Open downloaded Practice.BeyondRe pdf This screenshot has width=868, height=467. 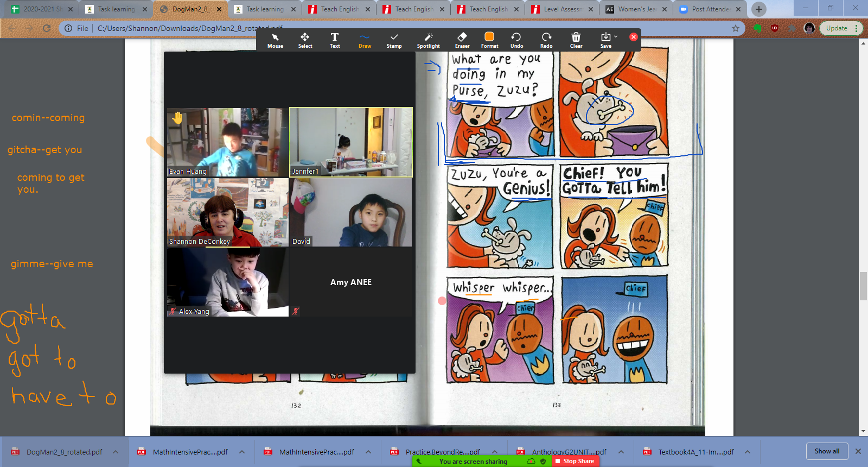pyautogui.click(x=436, y=452)
